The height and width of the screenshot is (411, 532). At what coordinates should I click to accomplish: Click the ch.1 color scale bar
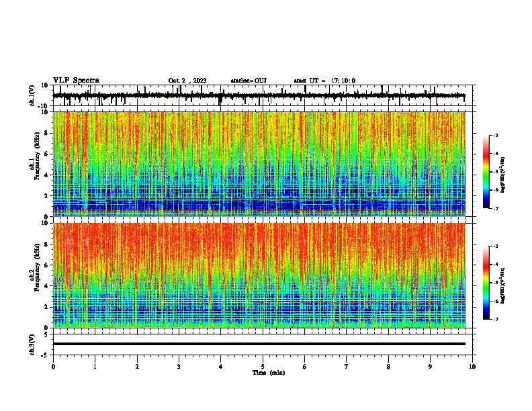[x=486, y=172]
